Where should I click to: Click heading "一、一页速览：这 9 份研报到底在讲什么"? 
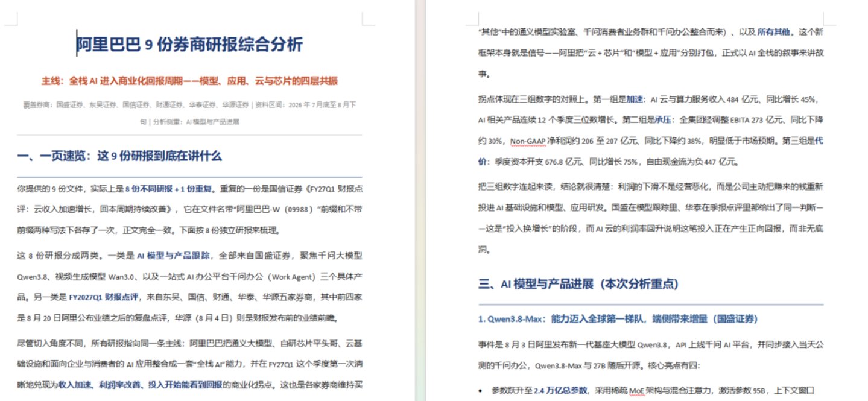click(119, 156)
